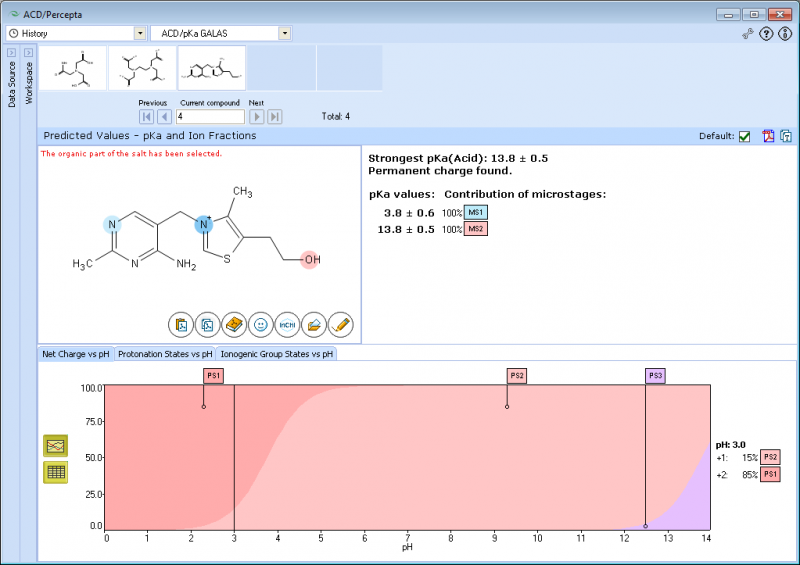800x565 pixels.
Task: Click copy structure icon
Action: tap(208, 325)
